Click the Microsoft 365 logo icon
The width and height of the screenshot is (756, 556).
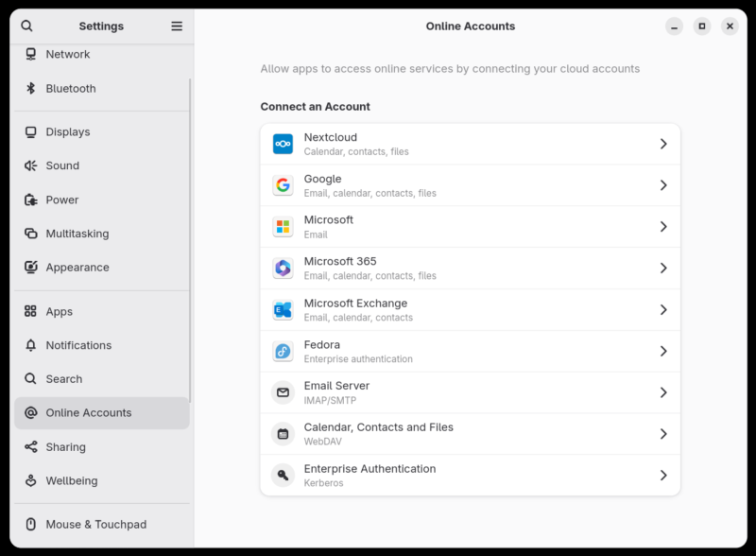[283, 268]
